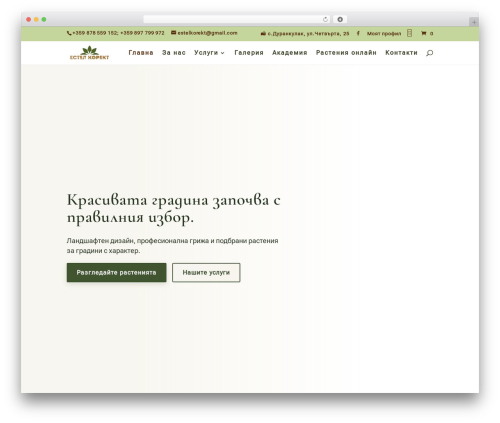Screen dimensions: 500x423
Task: Go to Главна in the navigation
Action: coord(141,53)
